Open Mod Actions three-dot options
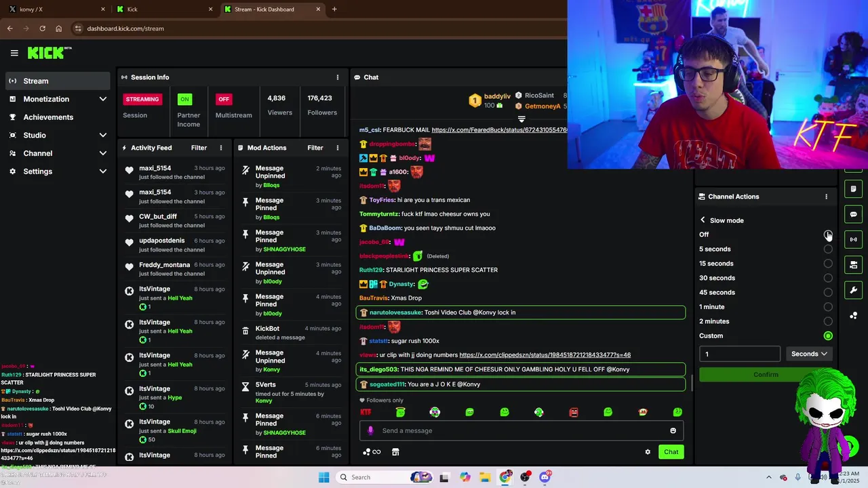 [338, 148]
